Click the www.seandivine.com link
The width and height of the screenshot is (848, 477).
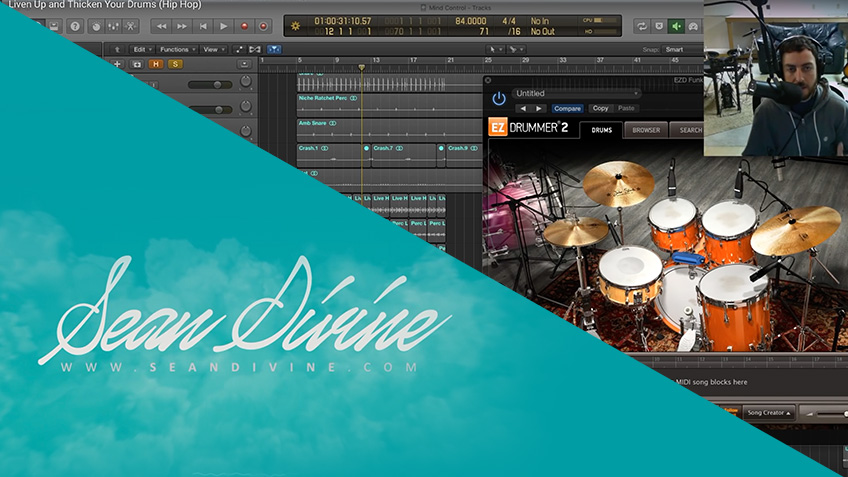tap(239, 367)
